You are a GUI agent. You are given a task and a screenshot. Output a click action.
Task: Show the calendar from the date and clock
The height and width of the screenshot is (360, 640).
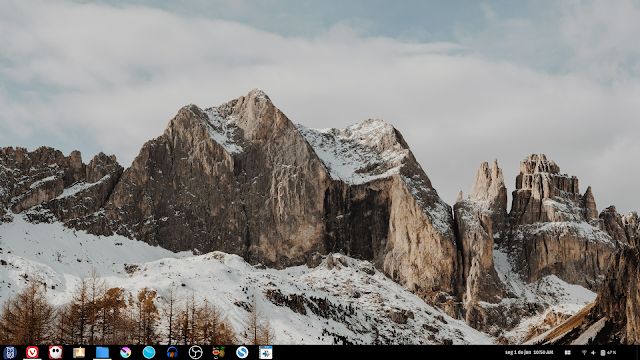[x=529, y=352]
